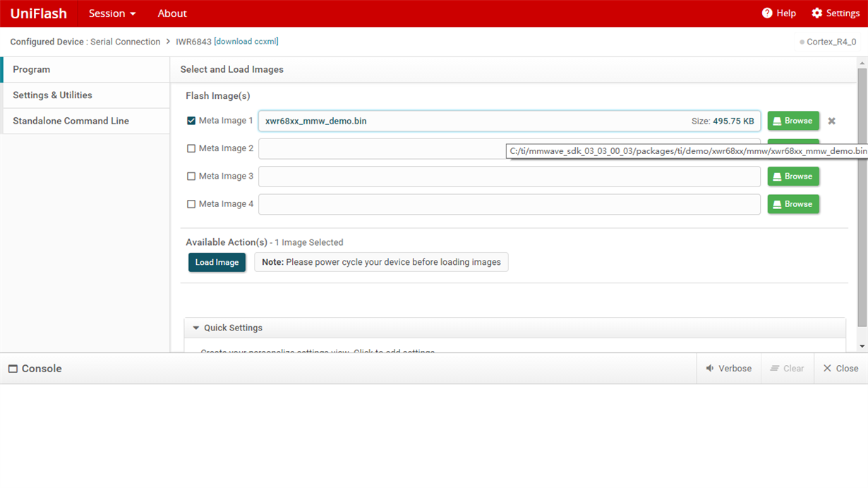Open Help from the top bar
868x488 pixels.
click(778, 13)
